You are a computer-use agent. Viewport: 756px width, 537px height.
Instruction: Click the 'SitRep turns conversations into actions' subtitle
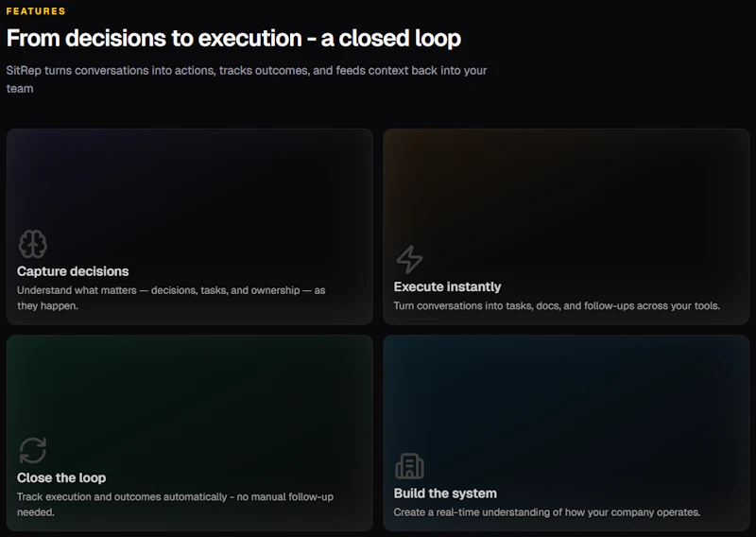coord(247,79)
